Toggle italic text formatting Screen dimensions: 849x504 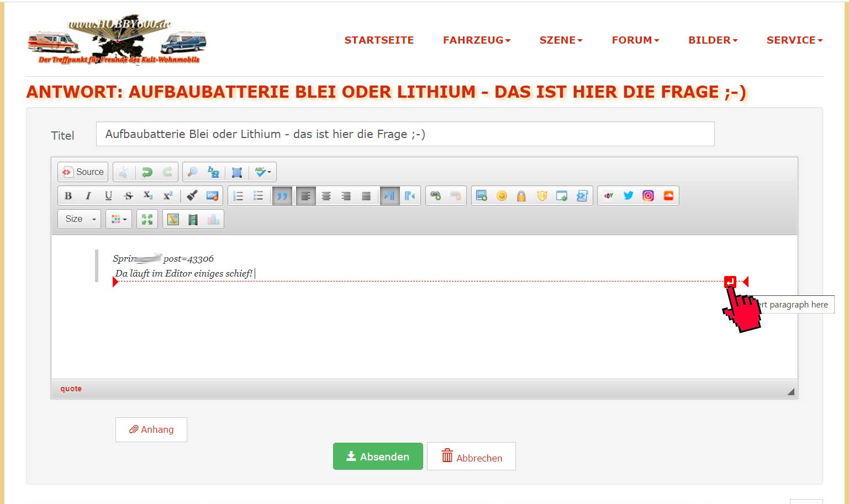pos(88,196)
